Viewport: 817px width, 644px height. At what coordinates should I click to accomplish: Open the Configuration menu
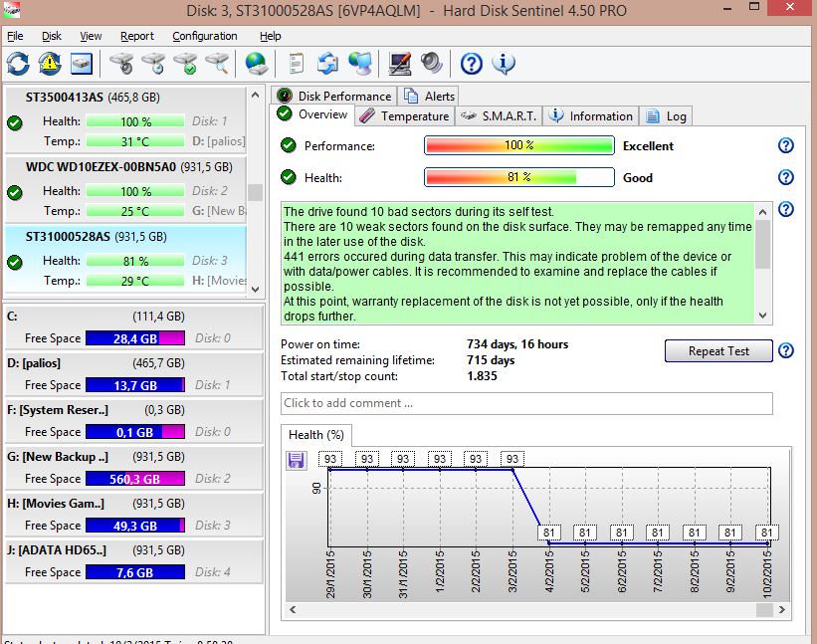point(205,36)
